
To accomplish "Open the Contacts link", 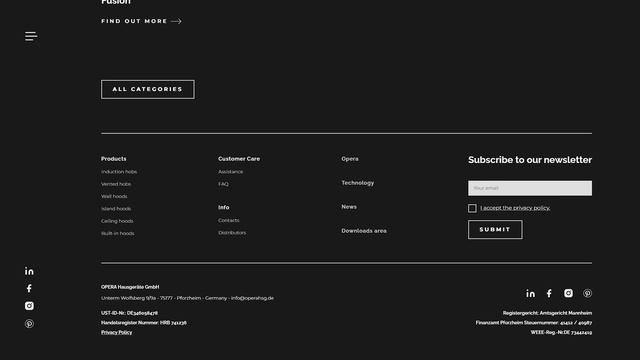I will [x=229, y=220].
